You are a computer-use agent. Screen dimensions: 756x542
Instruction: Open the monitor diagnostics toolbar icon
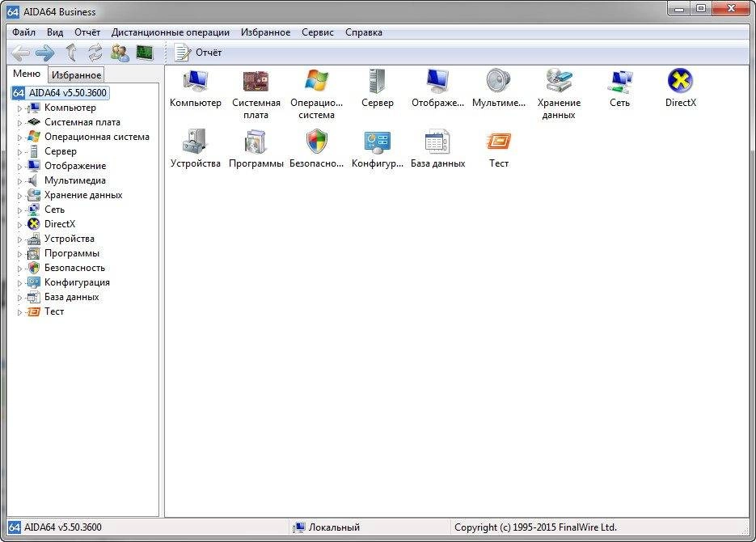click(x=145, y=53)
